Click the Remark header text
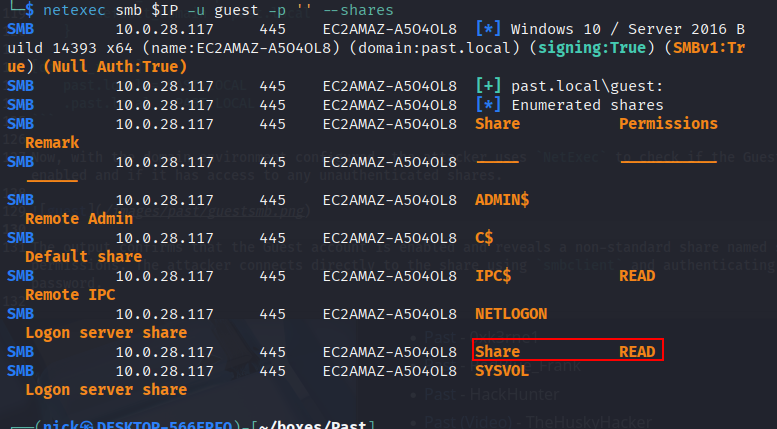Viewport: 777px width, 429px height. coord(52,143)
